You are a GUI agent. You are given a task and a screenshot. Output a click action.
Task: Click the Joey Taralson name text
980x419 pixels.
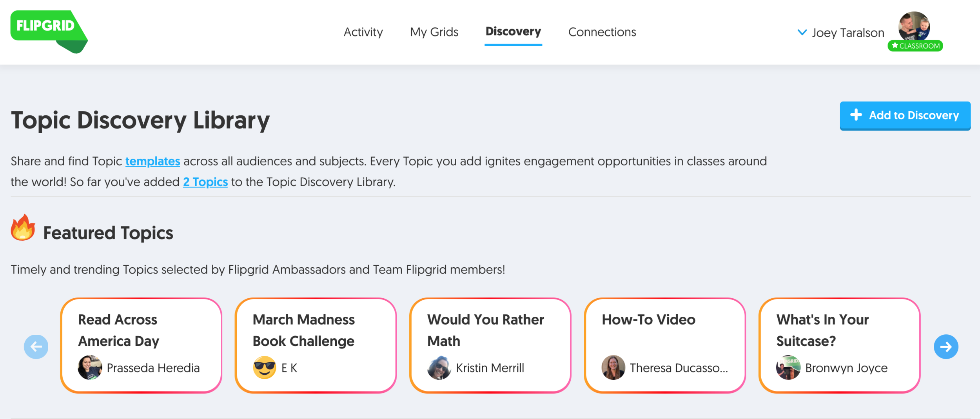[848, 33]
